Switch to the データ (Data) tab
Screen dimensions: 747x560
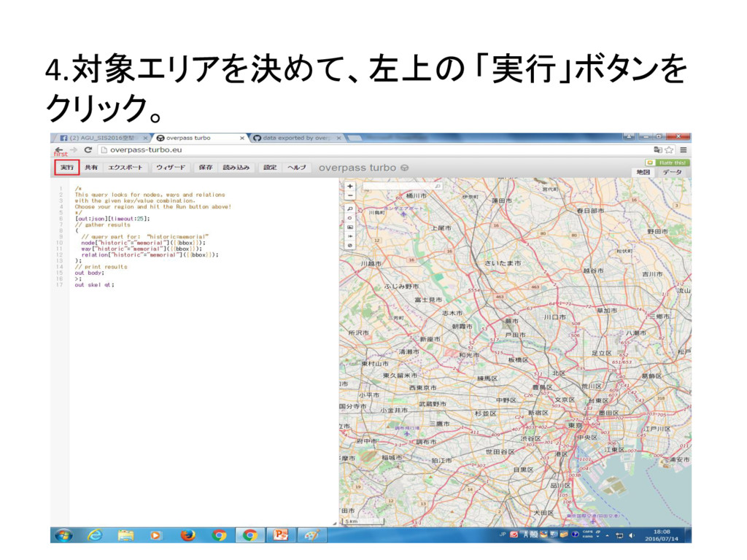click(x=672, y=172)
